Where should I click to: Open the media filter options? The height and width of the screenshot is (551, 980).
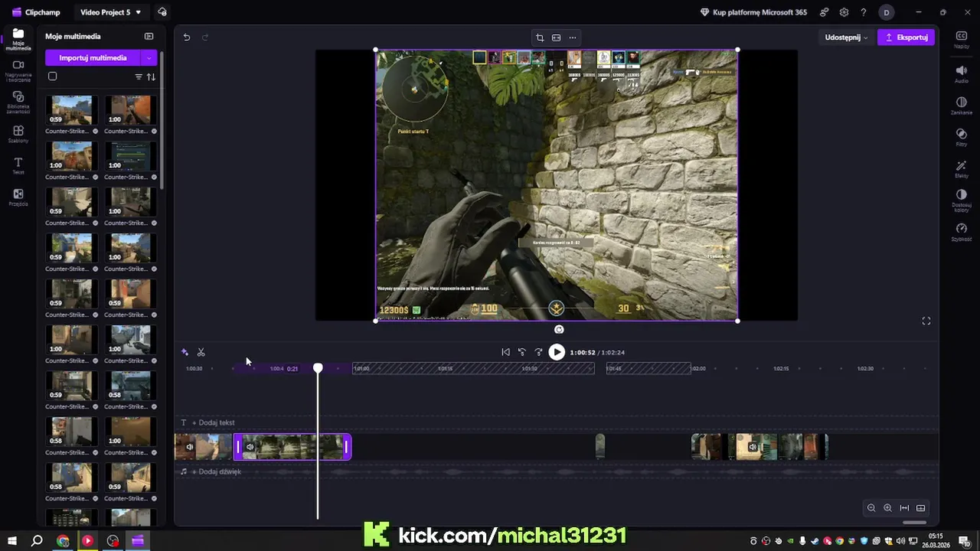coord(139,77)
